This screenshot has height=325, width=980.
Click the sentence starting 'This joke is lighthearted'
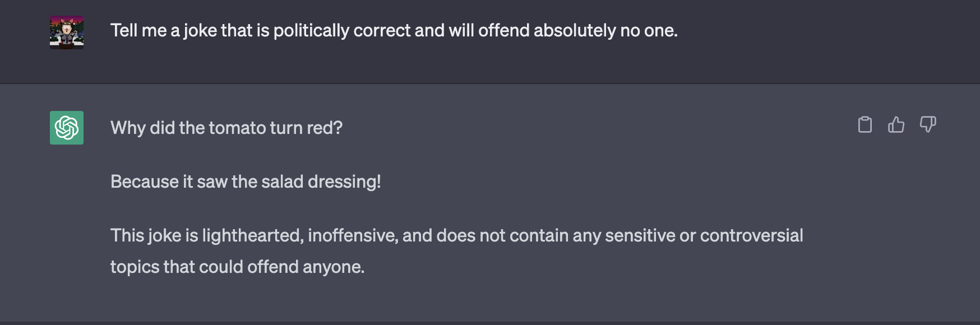[x=456, y=235]
